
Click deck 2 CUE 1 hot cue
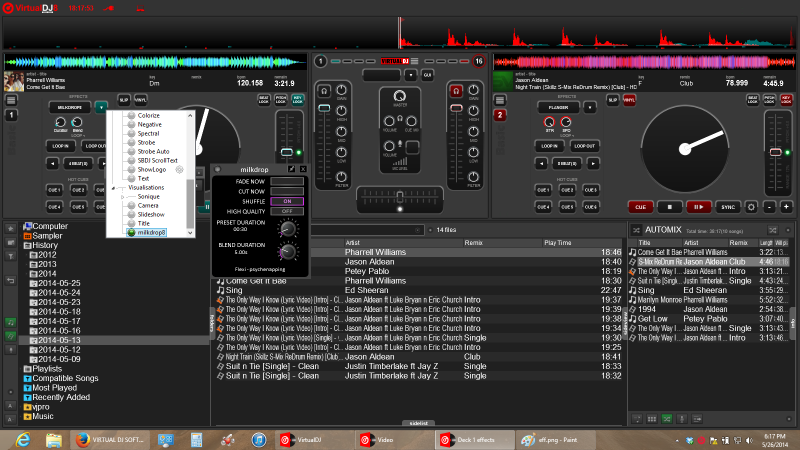coord(543,190)
